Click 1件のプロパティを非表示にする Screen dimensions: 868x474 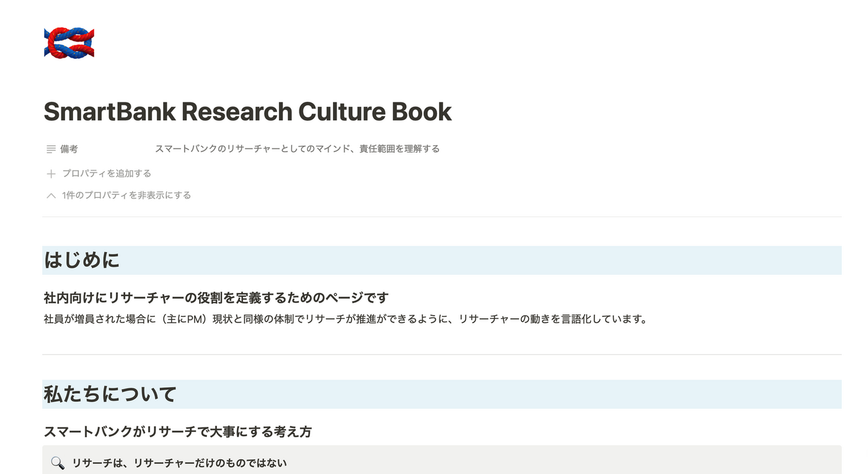126,195
